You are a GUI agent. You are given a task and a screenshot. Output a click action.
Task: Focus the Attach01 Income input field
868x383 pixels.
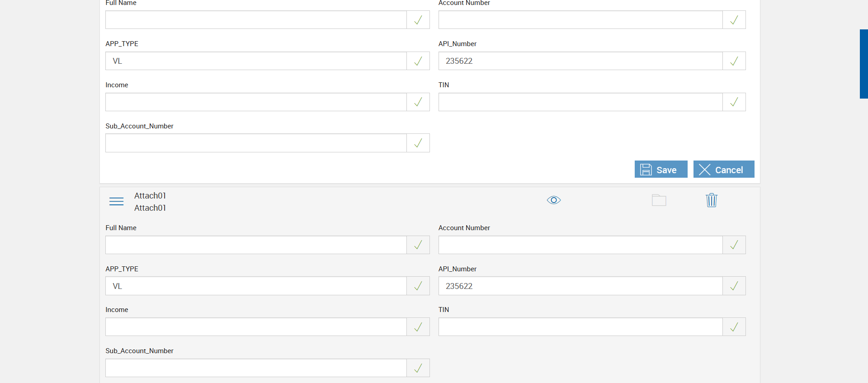(256, 327)
